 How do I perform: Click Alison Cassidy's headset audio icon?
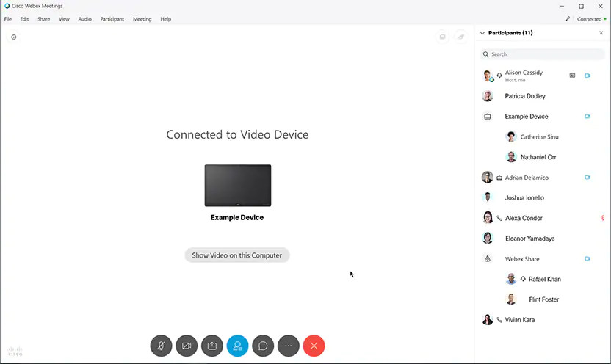pyautogui.click(x=499, y=75)
